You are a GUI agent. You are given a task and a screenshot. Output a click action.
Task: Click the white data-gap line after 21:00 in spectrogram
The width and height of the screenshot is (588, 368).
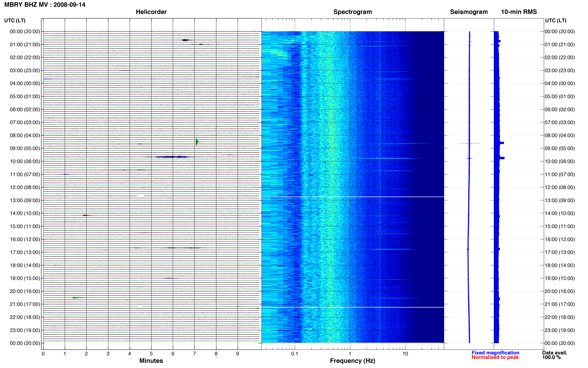(x=352, y=307)
